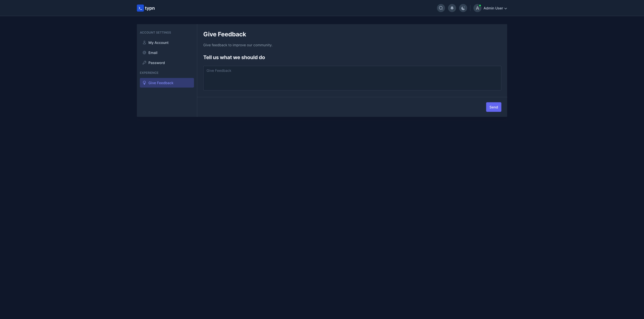Screen dimensions: 644x319
Task: Toggle dark mode with moon icon
Action: pos(463,8)
